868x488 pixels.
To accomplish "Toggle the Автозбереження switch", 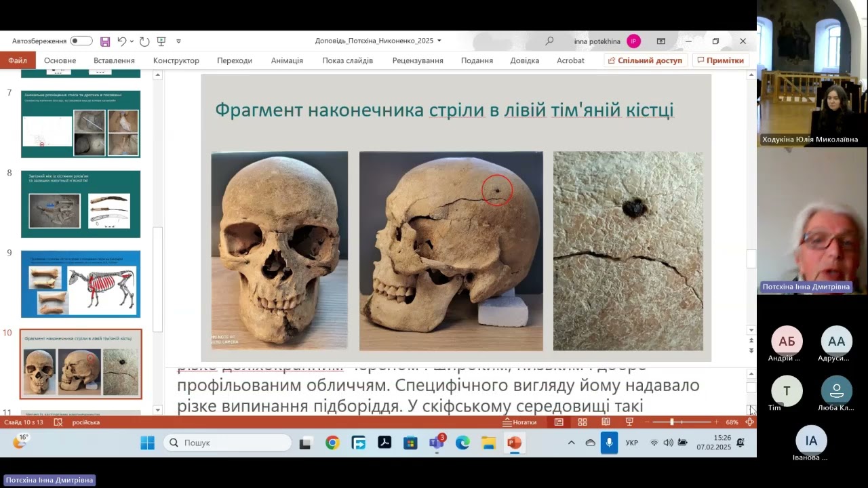I will (x=81, y=41).
